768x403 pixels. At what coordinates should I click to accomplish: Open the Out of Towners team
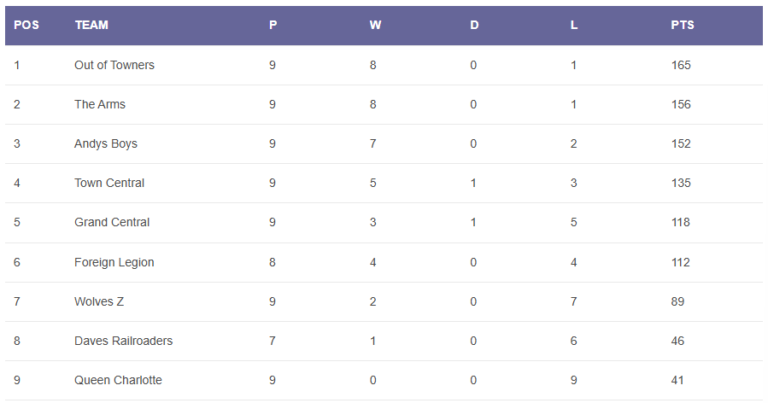pos(114,65)
